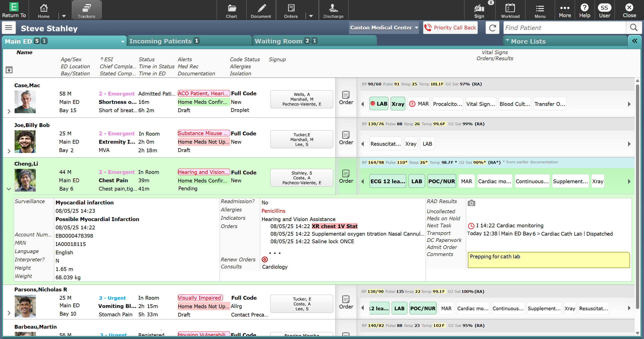Image resolution: width=644 pixels, height=339 pixels.
Task: Click Case,Mac patient photo thumbnail
Action: pos(25,102)
